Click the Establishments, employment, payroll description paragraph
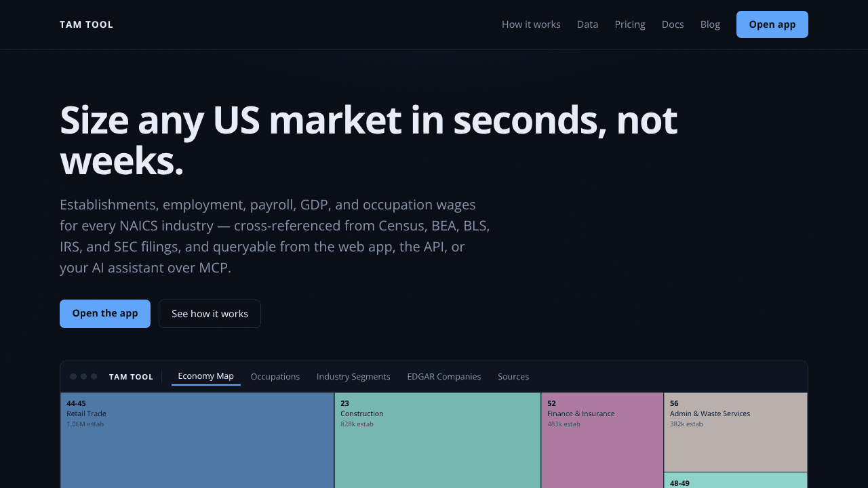This screenshot has height=488, width=868. click(275, 236)
